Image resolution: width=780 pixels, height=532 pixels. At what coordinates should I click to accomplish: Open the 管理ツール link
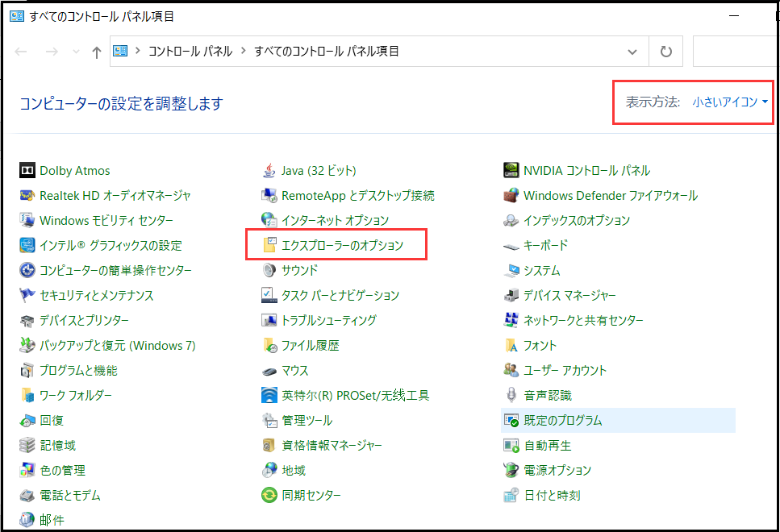coord(307,420)
